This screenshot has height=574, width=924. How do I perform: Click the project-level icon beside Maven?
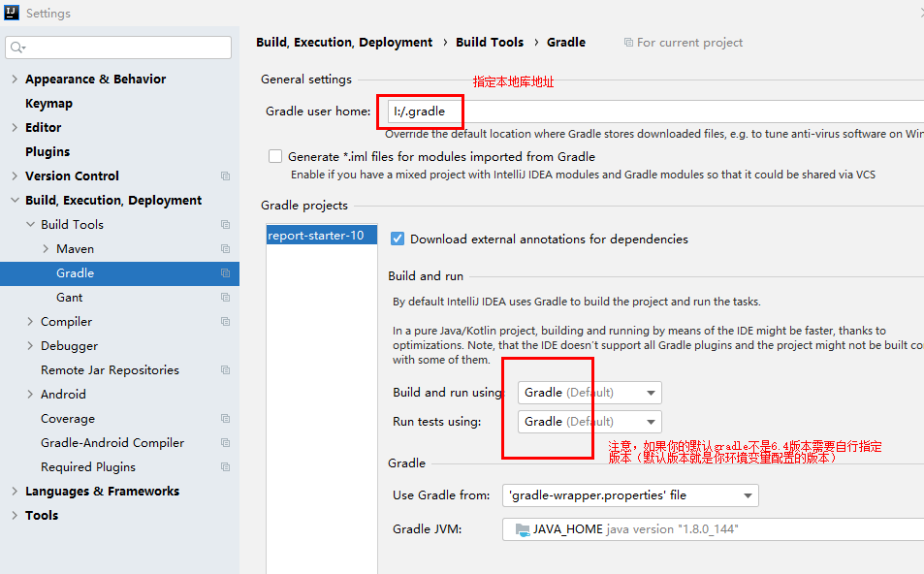(225, 248)
